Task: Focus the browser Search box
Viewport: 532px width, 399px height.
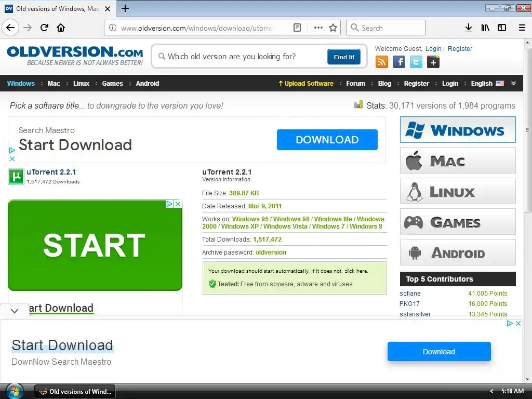Action: [x=385, y=28]
